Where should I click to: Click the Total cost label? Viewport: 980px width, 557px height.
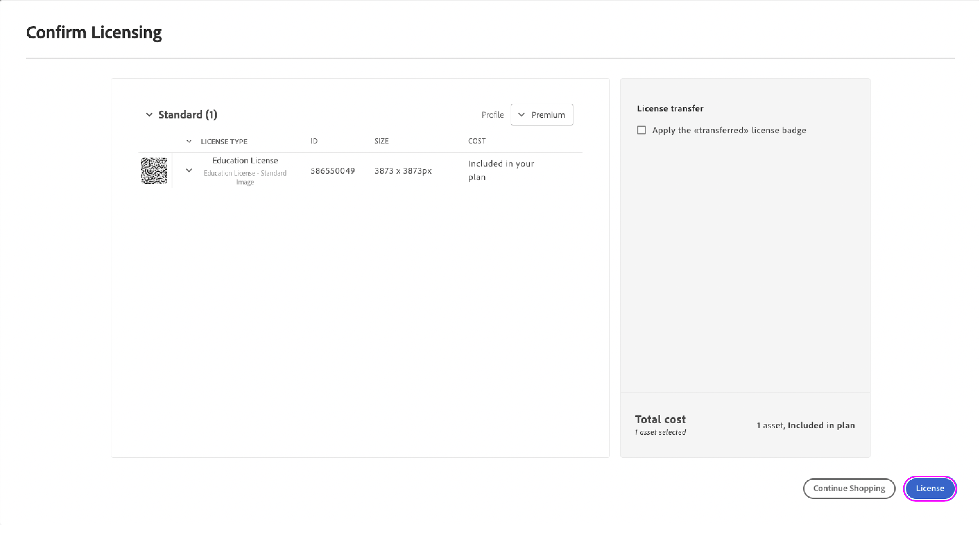point(660,419)
